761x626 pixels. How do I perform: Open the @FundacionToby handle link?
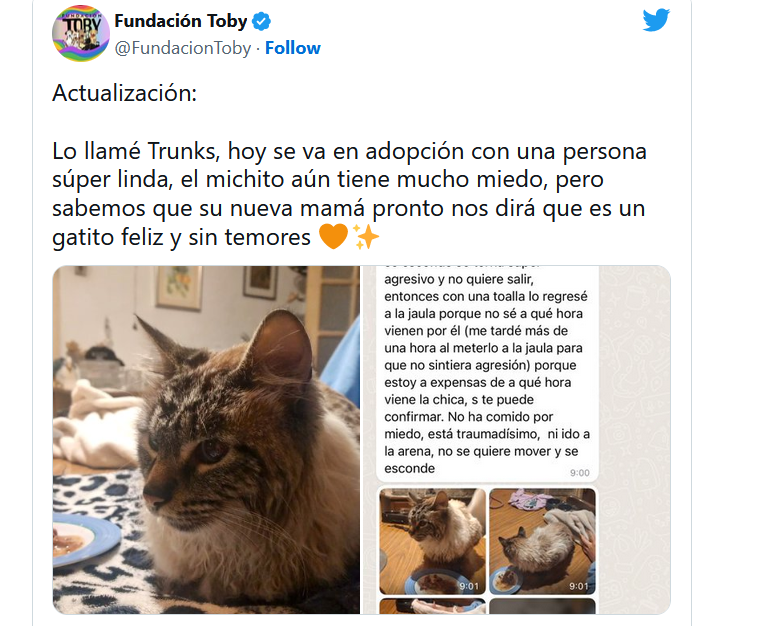pyautogui.click(x=183, y=48)
